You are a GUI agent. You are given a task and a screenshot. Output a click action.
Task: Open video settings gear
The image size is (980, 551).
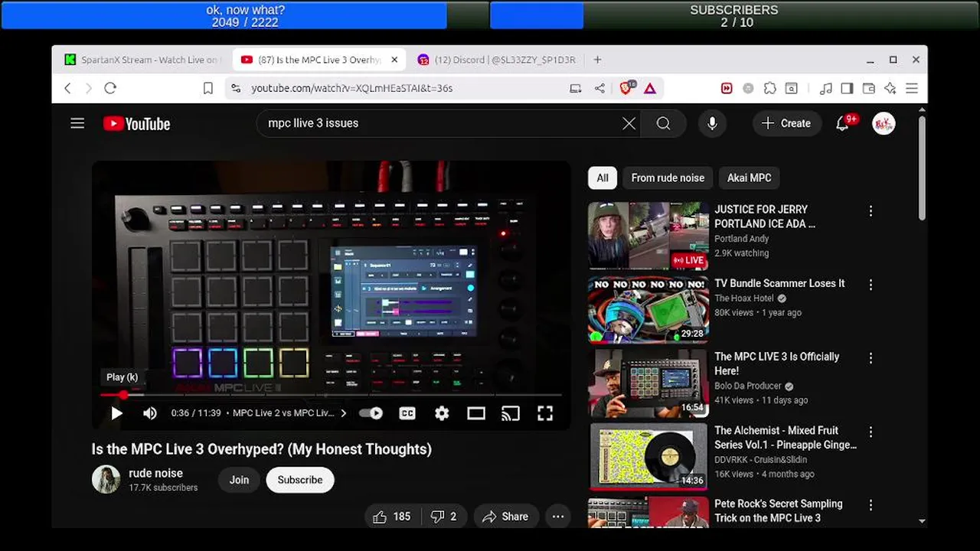point(442,413)
